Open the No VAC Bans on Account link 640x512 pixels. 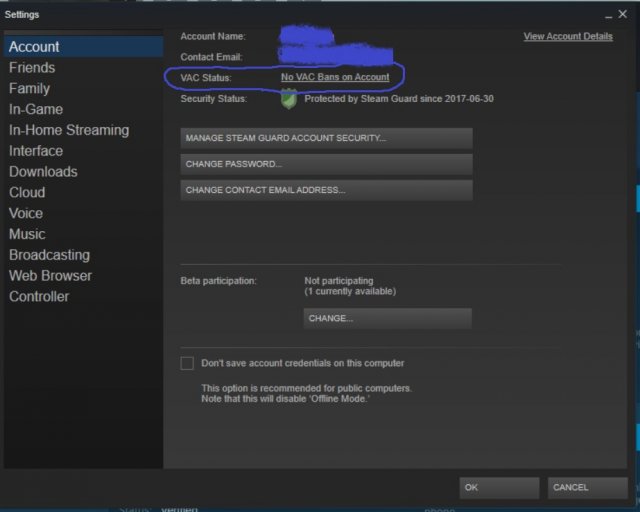coord(335,77)
